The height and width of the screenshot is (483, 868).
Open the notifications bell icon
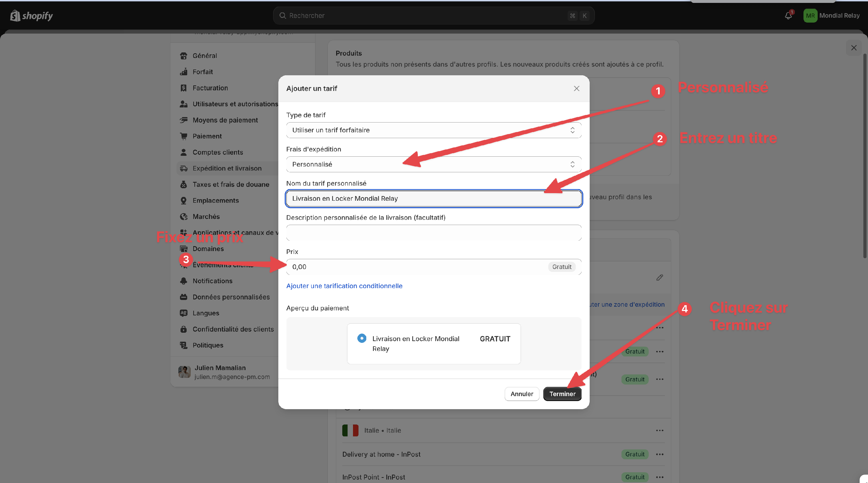(x=788, y=16)
